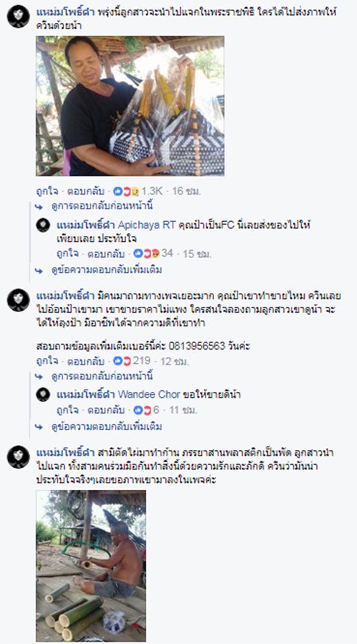The height and width of the screenshot is (644, 357).
Task: Like the Wandee Chor reply
Action: point(67,410)
